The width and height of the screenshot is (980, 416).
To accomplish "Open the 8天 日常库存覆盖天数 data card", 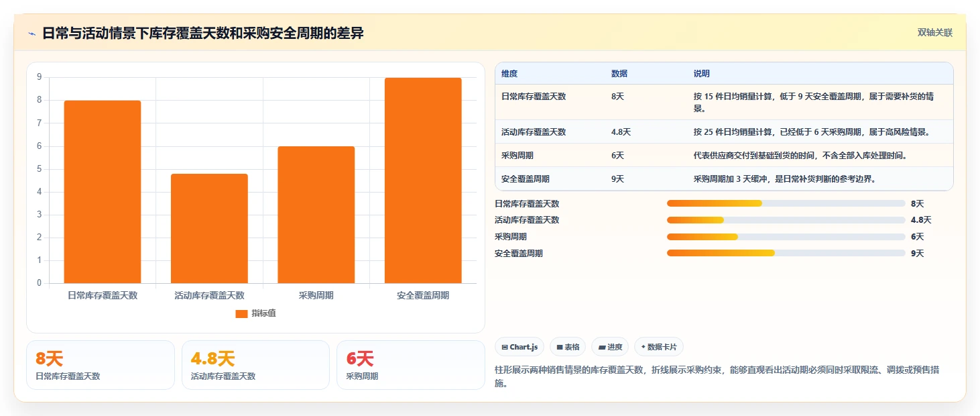I will 101,365.
